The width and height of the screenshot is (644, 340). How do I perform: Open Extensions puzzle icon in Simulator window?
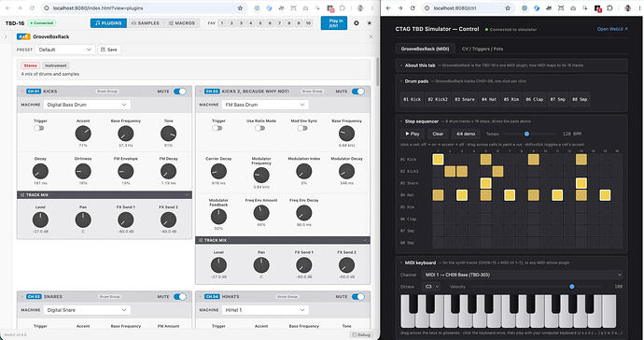tap(609, 7)
